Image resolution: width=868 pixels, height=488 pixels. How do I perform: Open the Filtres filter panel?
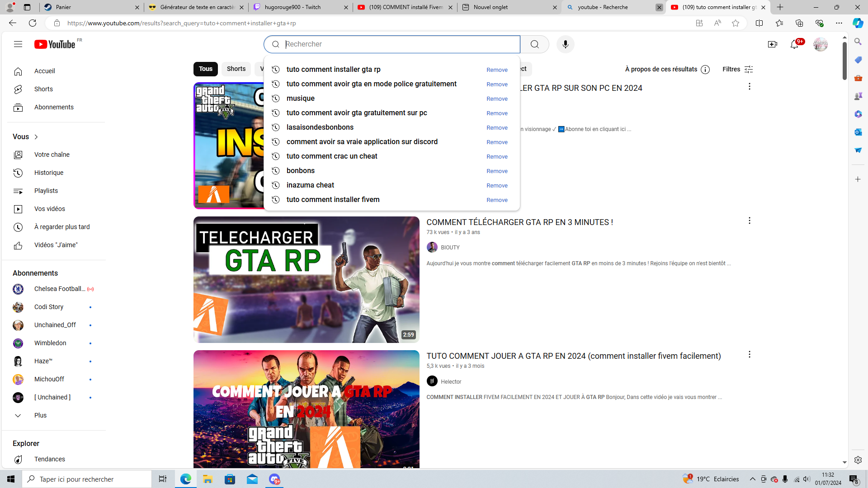pos(737,70)
